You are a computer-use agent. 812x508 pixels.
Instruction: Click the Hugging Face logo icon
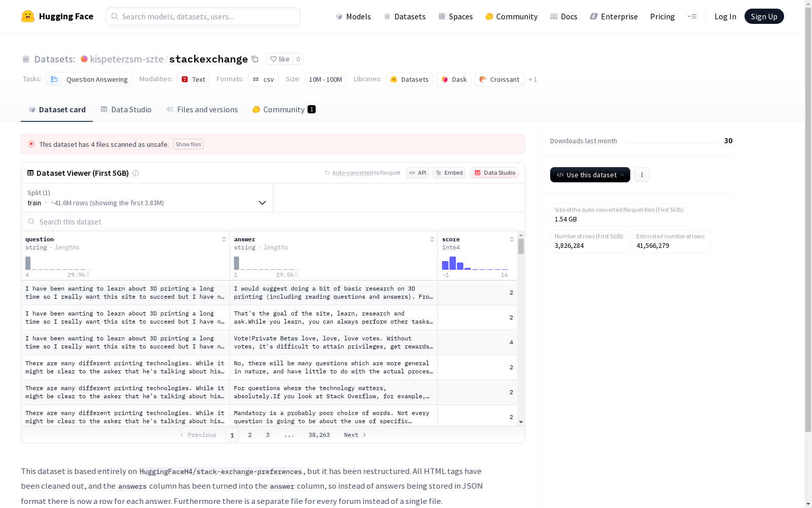coord(27,16)
